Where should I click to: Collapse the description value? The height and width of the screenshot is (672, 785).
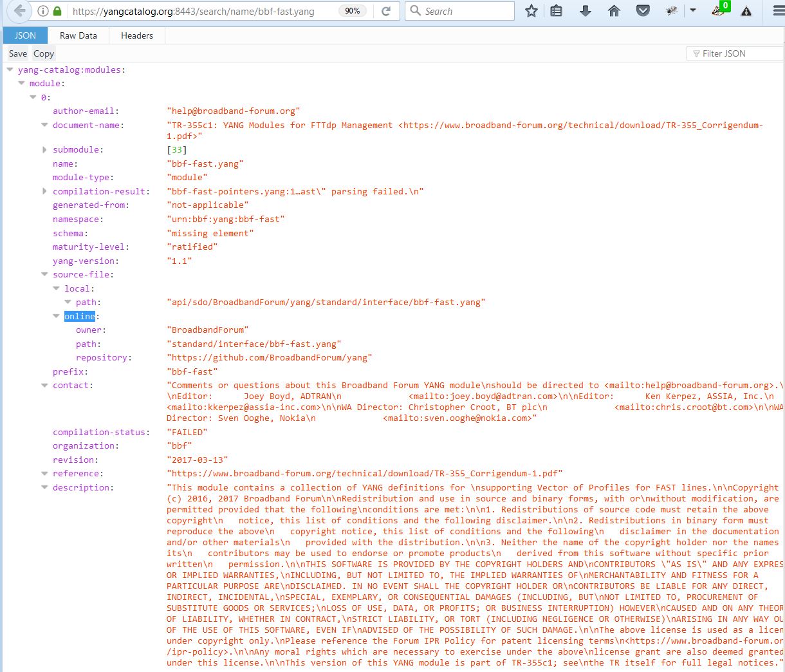pyautogui.click(x=44, y=488)
